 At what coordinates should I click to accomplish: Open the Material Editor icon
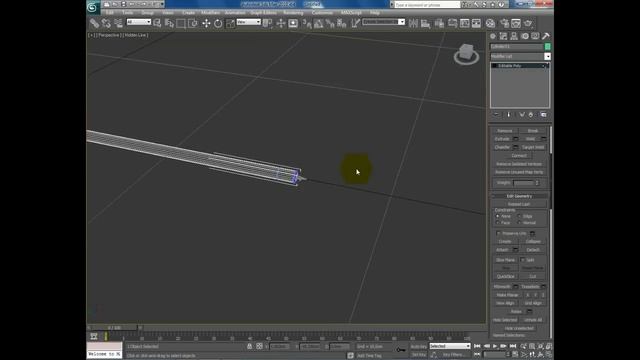pos(490,23)
